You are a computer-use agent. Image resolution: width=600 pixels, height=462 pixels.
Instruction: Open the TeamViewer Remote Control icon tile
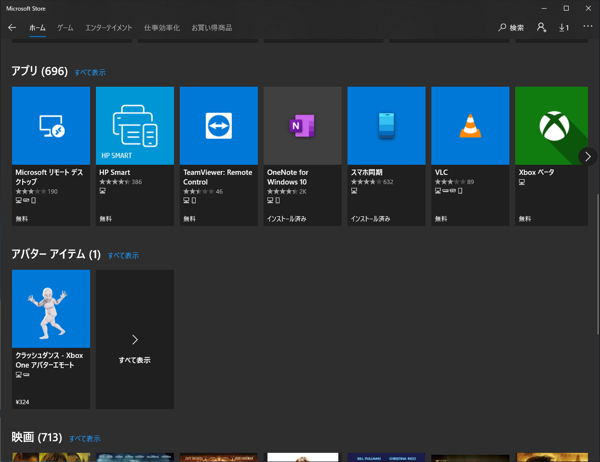click(x=218, y=126)
